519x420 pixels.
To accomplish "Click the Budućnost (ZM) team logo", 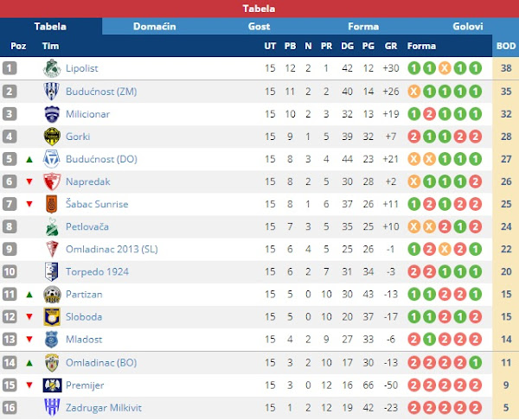I will click(x=52, y=92).
